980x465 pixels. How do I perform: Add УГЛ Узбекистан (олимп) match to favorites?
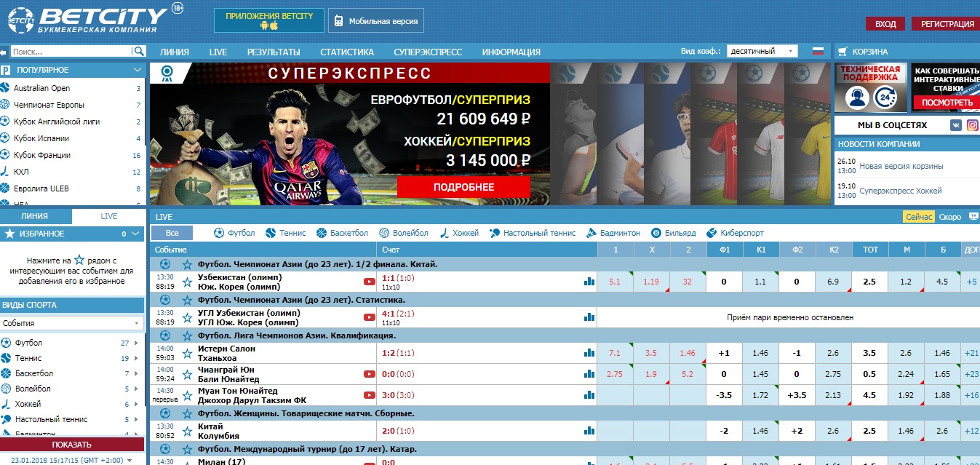click(187, 317)
